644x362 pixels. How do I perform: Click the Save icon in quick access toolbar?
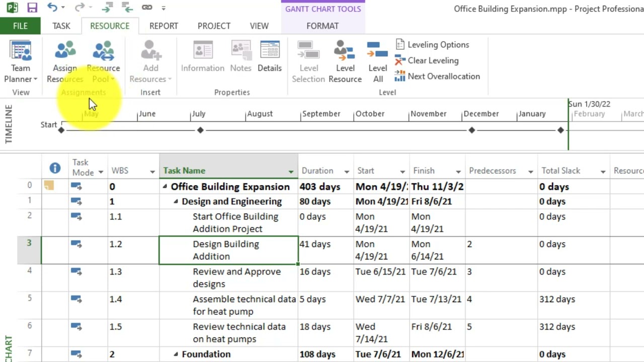click(32, 8)
